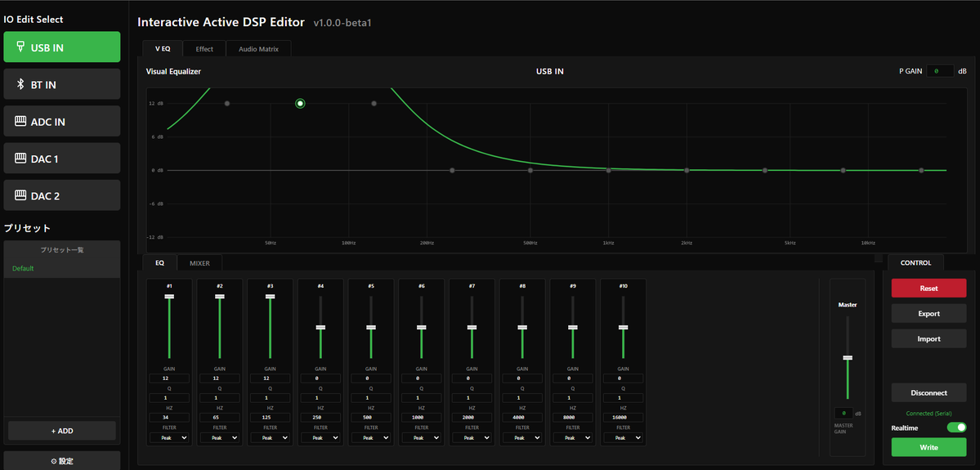Select the Default preset
The height and width of the screenshot is (470, 980).
(x=23, y=268)
